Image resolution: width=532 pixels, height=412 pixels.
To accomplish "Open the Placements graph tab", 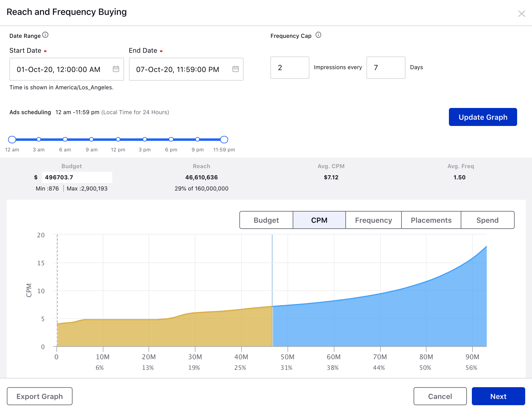I will click(431, 220).
